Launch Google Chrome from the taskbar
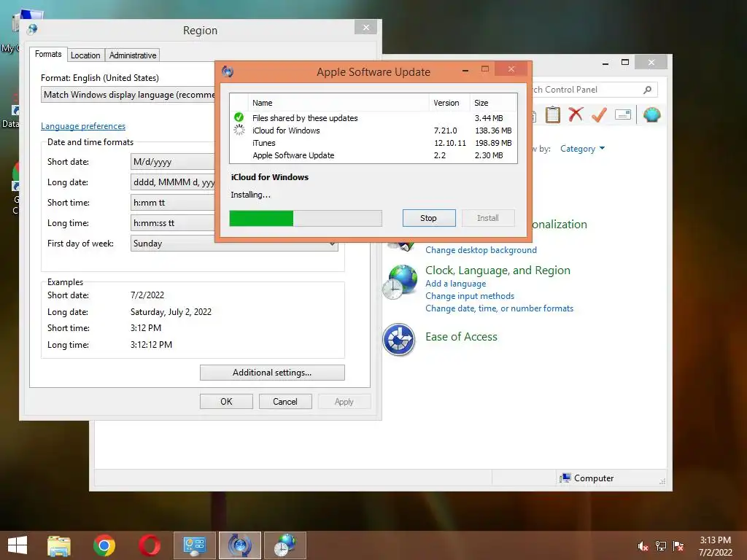Screen dimensions: 747x560 click(104, 545)
